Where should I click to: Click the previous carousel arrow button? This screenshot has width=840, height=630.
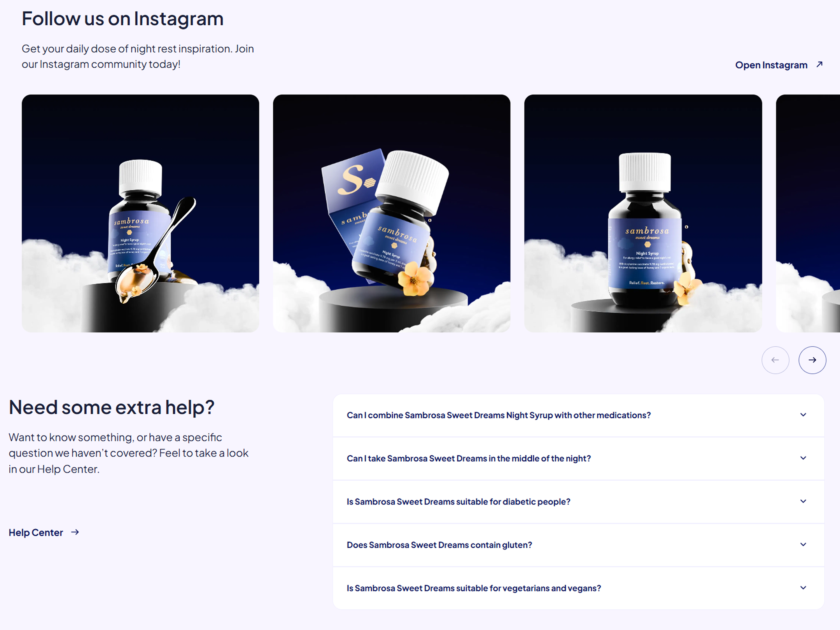tap(775, 360)
